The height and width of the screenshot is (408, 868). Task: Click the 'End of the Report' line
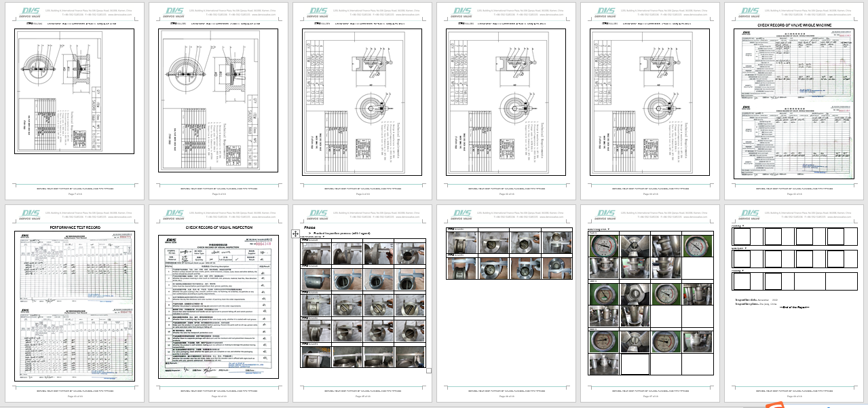(x=793, y=308)
